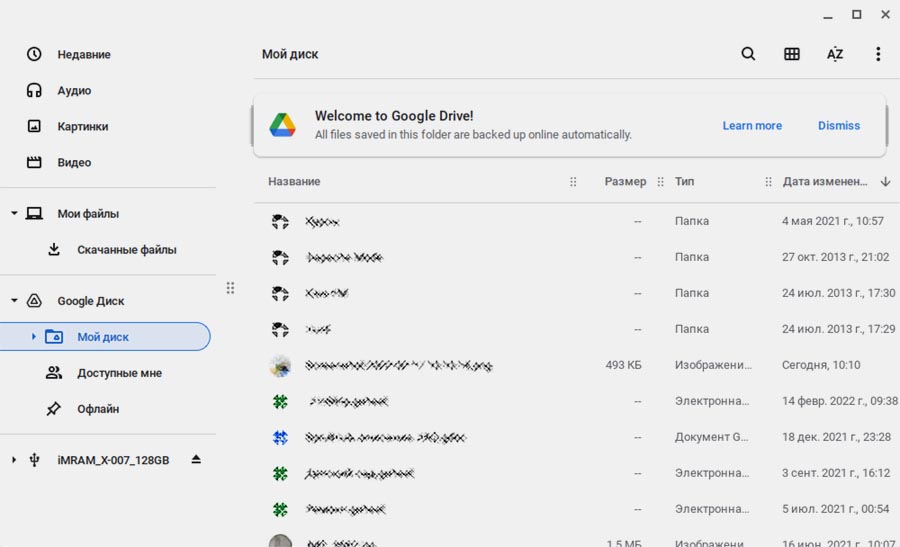The width and height of the screenshot is (900, 547).
Task: Click the folder icon beside Мой диск
Action: tap(54, 336)
